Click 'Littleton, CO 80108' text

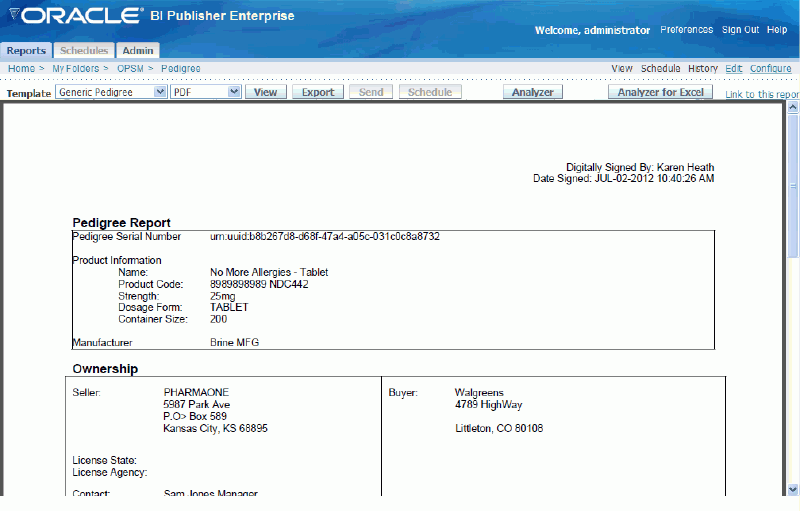499,428
